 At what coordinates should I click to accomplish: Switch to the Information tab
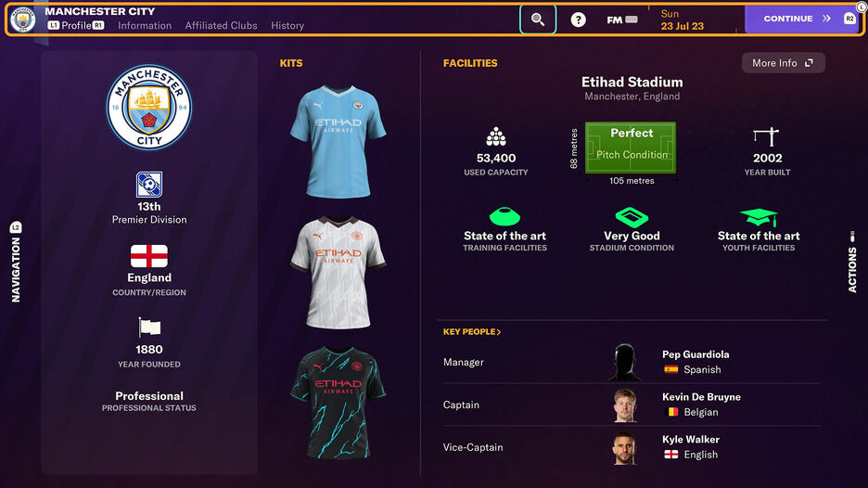tap(145, 25)
